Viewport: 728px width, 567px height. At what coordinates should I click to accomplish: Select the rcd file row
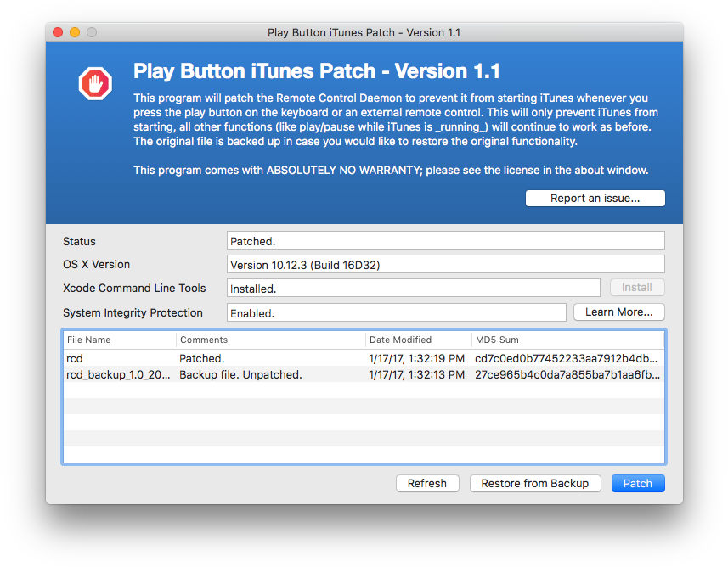(364, 358)
